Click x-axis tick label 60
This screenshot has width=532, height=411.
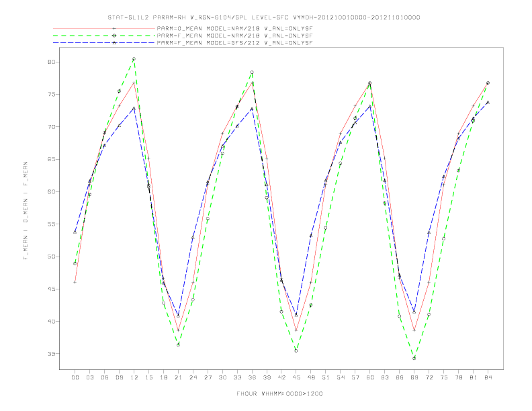click(370, 377)
